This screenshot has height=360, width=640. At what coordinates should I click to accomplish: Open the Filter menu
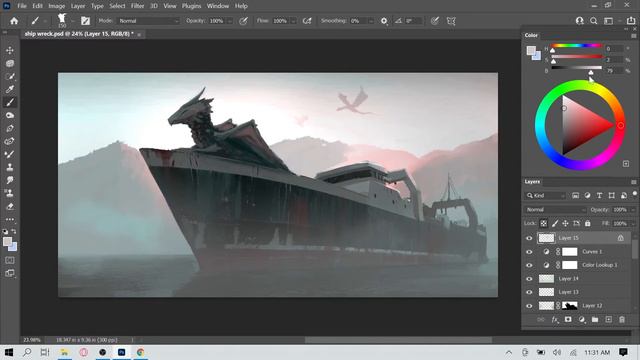tap(138, 6)
